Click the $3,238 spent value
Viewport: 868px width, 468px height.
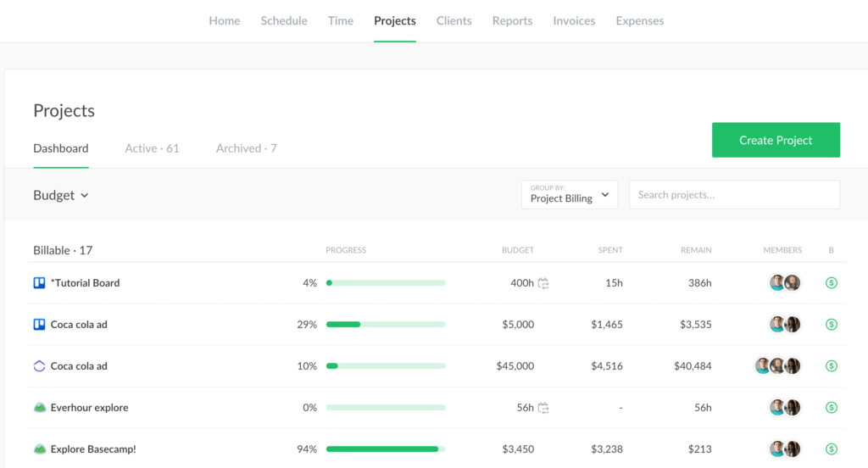pos(607,449)
